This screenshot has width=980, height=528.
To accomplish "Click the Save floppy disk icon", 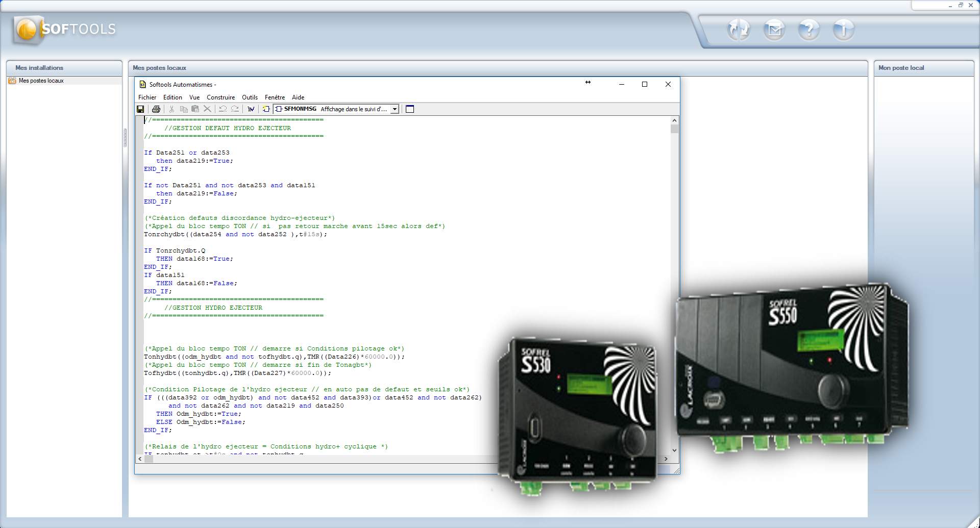I will [x=140, y=109].
